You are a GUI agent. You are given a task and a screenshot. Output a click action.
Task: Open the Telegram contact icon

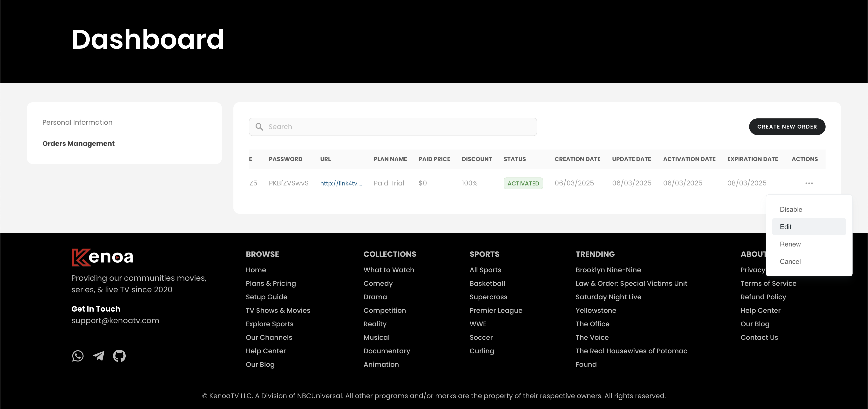(99, 356)
